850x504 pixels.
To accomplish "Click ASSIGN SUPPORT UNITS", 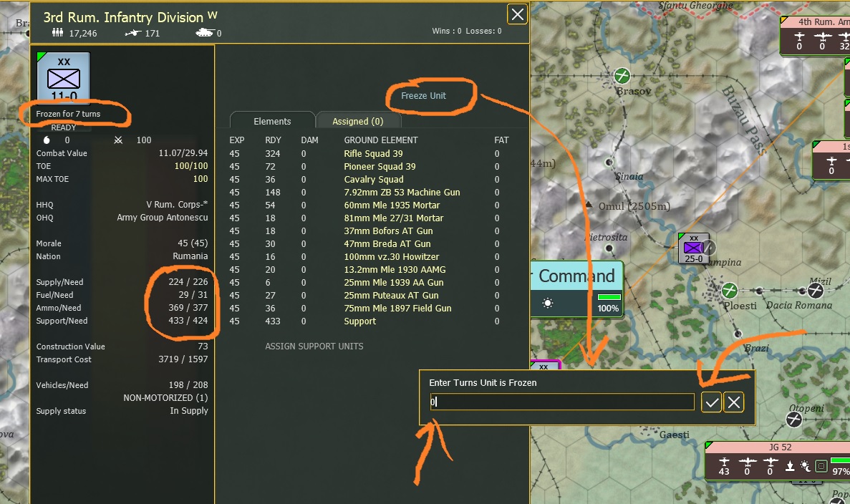I will pyautogui.click(x=314, y=346).
